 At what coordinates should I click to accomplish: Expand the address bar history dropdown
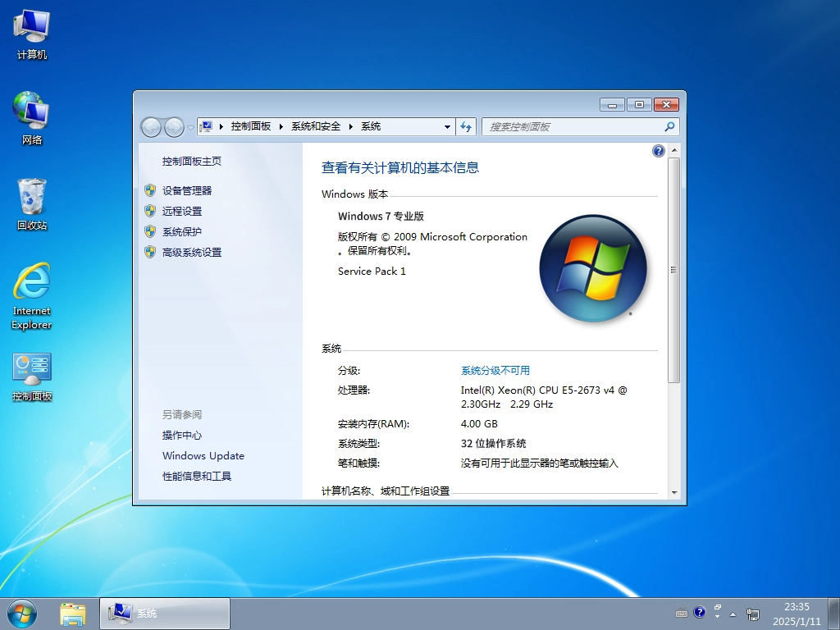(447, 127)
